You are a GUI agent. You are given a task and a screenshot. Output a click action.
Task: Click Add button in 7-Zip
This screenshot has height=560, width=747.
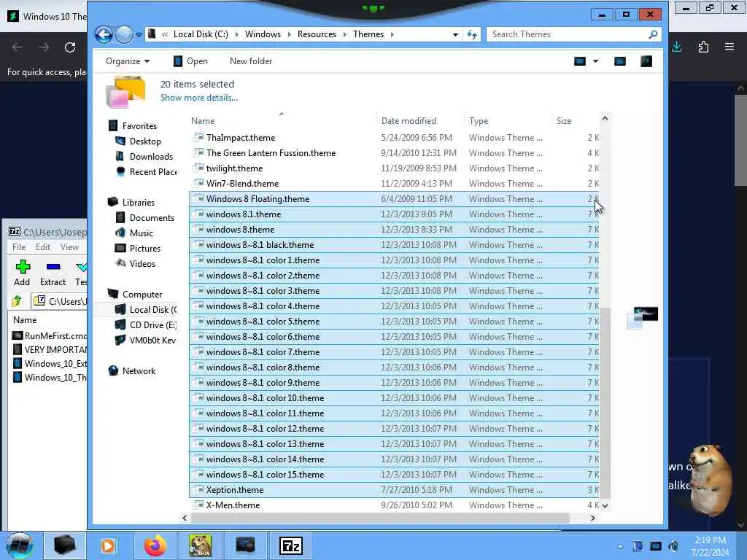pyautogui.click(x=22, y=273)
